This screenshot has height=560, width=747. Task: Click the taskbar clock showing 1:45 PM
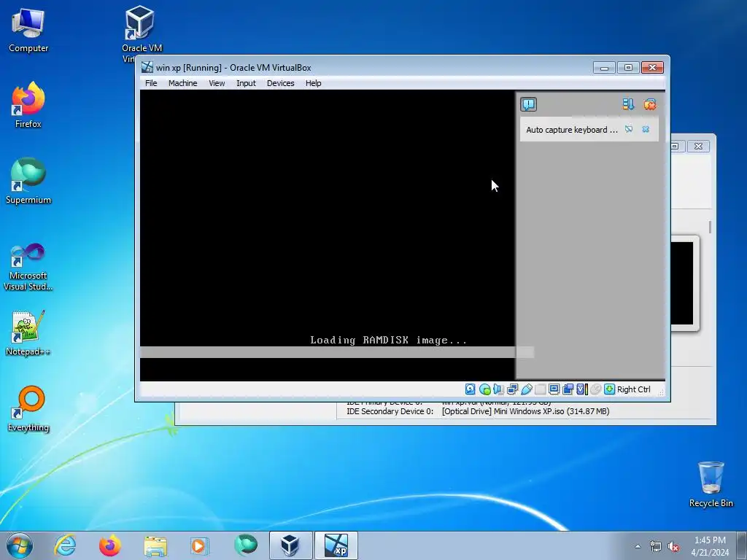710,546
